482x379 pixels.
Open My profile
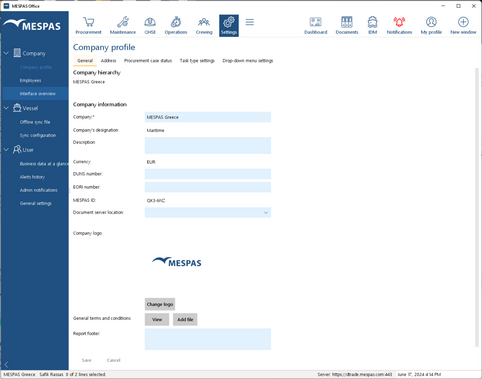pos(431,25)
